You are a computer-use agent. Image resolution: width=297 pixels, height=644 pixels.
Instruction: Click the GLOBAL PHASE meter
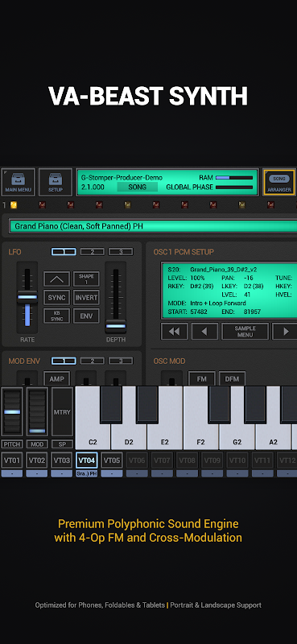tap(234, 188)
